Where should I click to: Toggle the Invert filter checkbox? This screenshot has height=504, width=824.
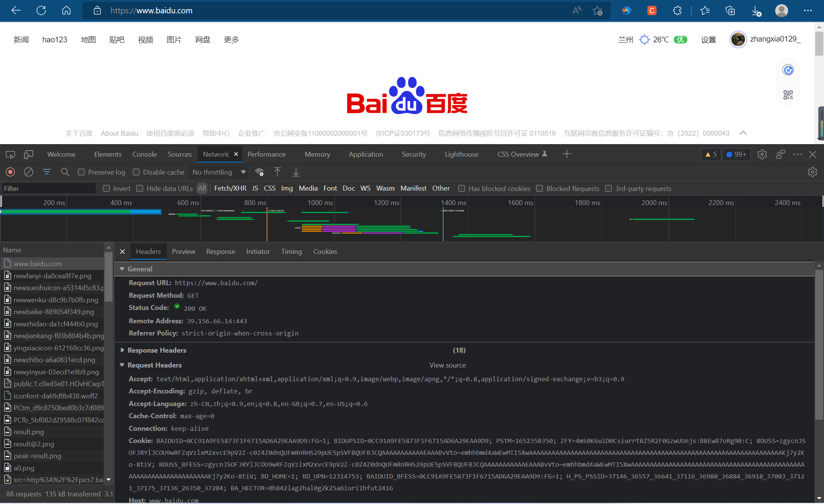point(106,189)
